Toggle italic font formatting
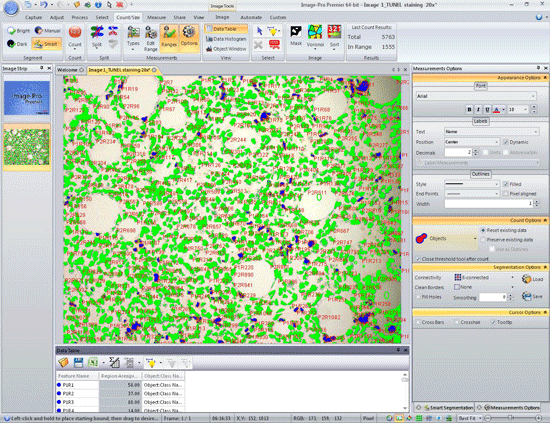 (x=478, y=110)
